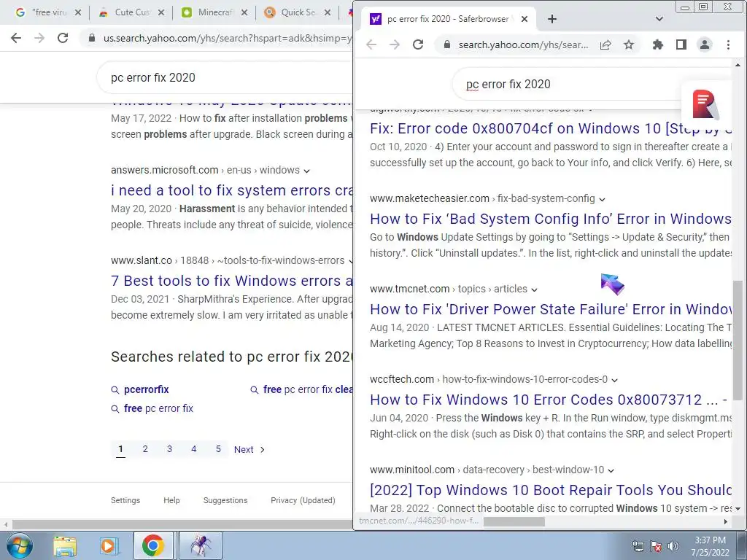Open a new tab with plus button
The width and height of the screenshot is (747, 560).
tap(552, 19)
